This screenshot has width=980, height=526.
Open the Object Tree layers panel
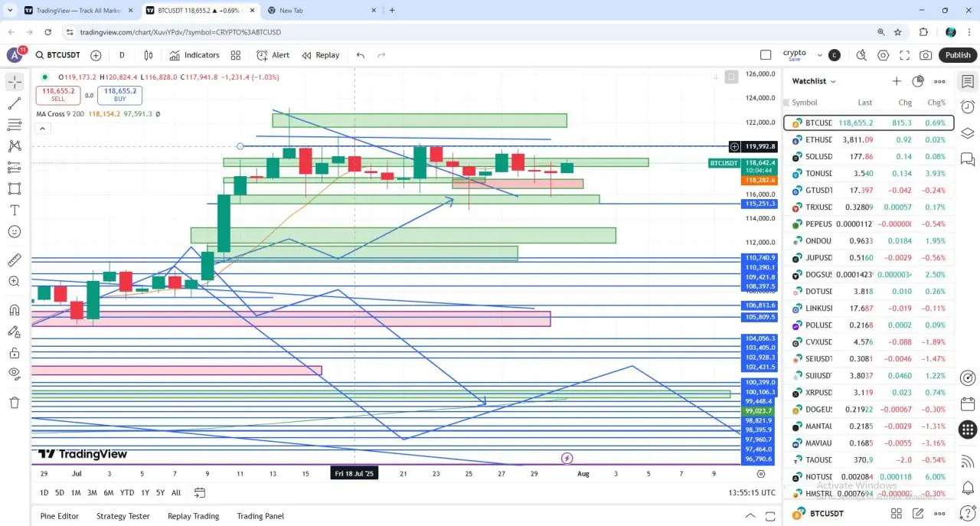click(968, 132)
